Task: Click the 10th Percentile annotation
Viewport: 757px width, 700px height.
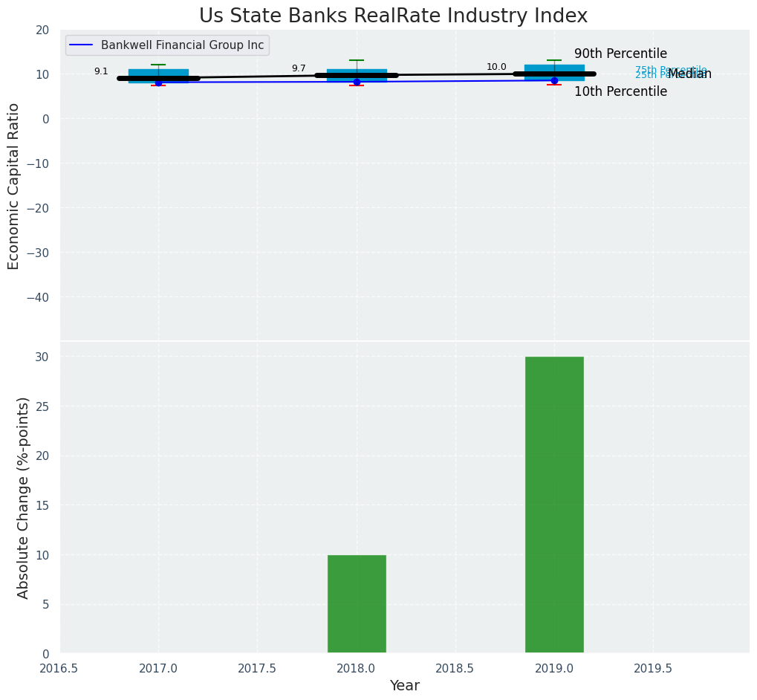Action: (620, 92)
